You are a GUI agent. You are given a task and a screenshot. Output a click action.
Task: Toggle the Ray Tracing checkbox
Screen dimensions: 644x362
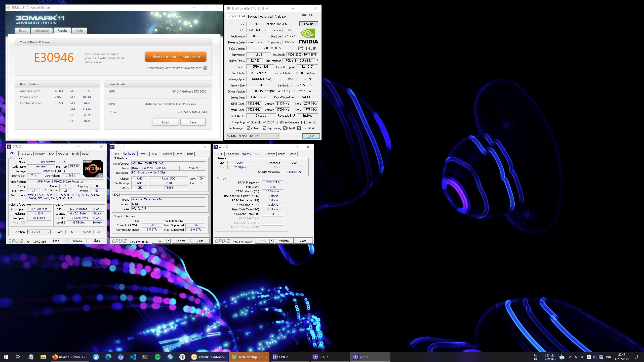(264, 128)
